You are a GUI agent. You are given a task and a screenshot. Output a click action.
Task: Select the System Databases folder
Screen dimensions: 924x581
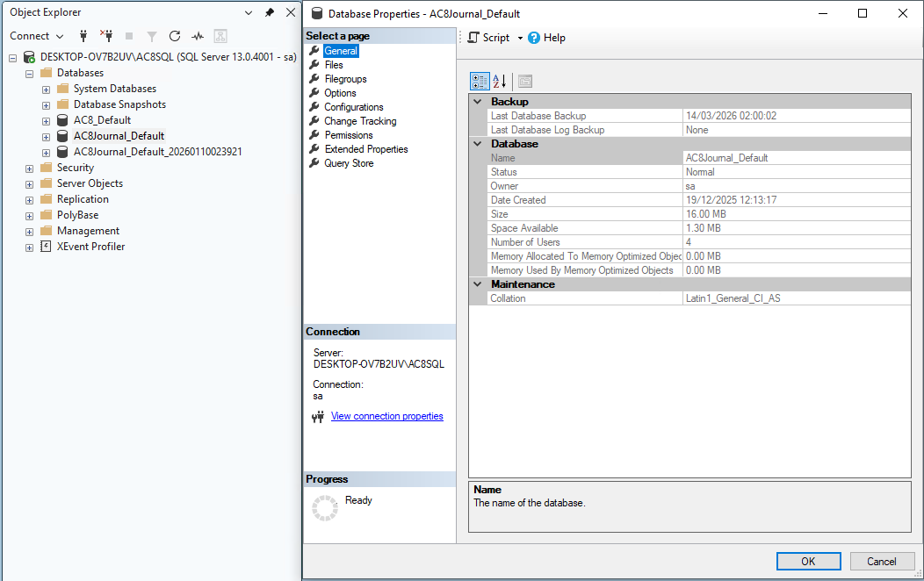click(x=115, y=89)
